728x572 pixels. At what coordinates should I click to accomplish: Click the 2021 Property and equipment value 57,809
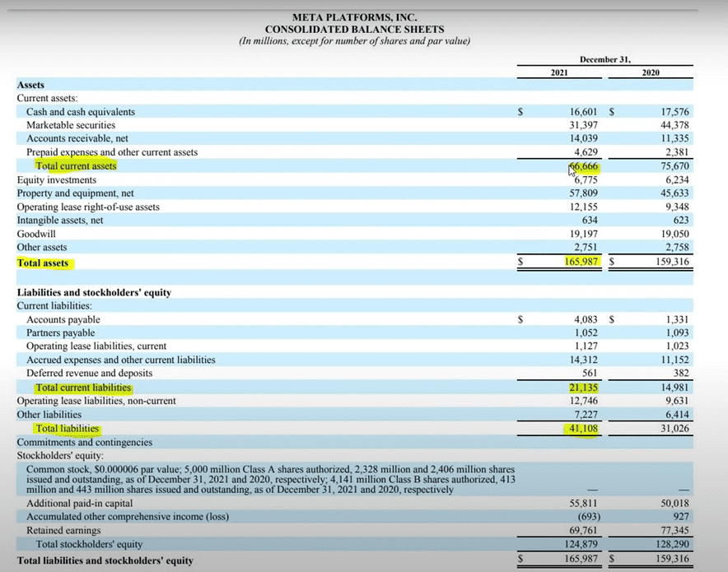[582, 193]
